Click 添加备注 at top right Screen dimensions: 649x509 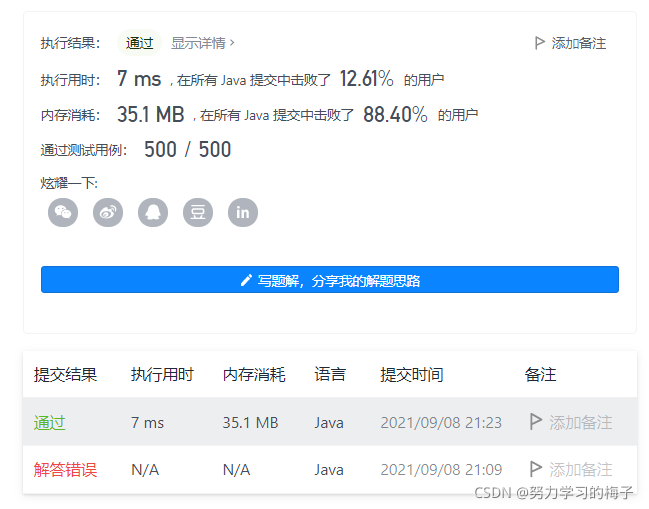tap(579, 43)
